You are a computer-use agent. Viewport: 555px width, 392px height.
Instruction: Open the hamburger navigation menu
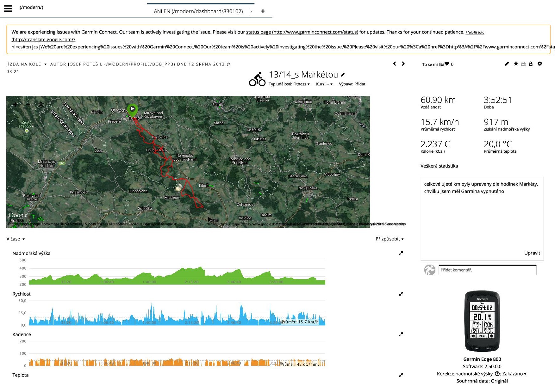[8, 9]
